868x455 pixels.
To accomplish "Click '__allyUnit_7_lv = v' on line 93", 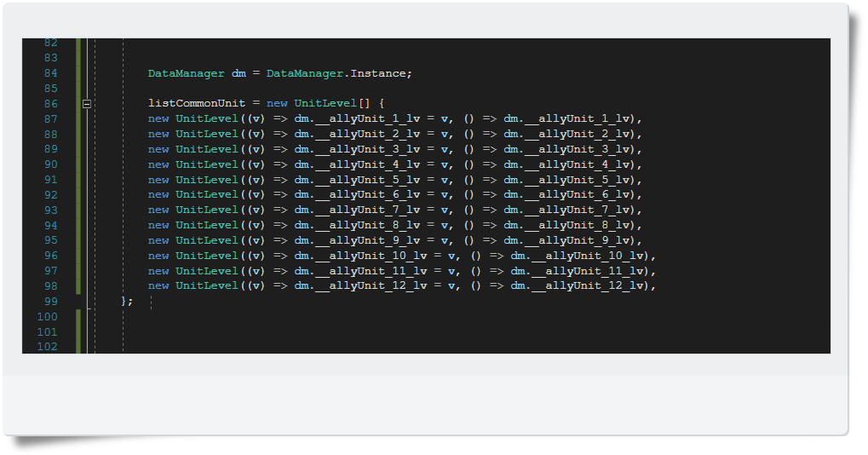I will coord(382,210).
